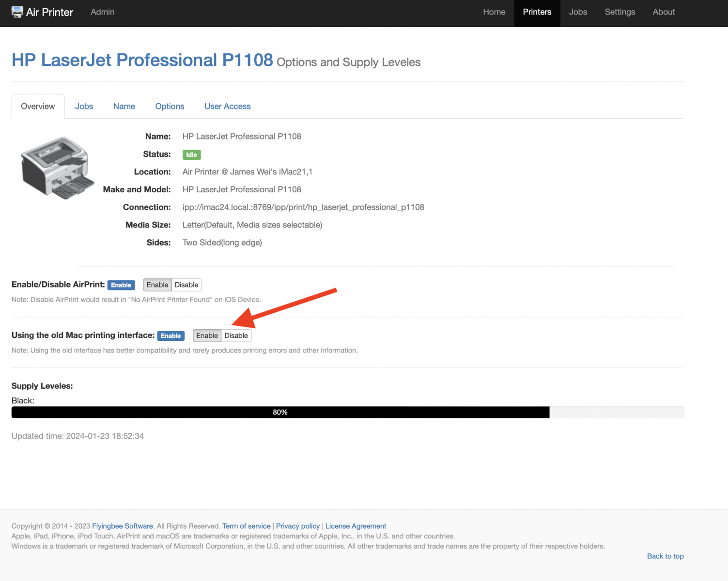Open Jobs in top navigation bar

578,12
